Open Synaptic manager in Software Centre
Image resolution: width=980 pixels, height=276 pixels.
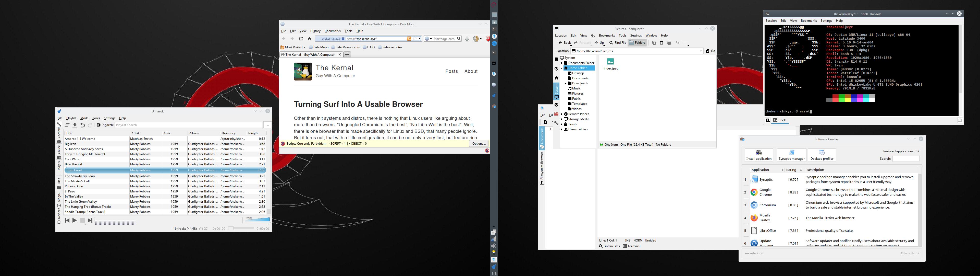coord(791,155)
